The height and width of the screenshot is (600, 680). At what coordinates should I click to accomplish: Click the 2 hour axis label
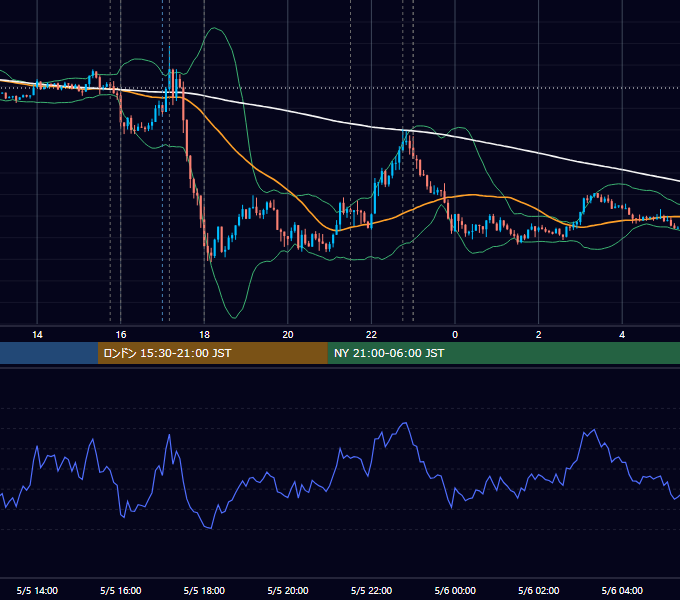[539, 335]
